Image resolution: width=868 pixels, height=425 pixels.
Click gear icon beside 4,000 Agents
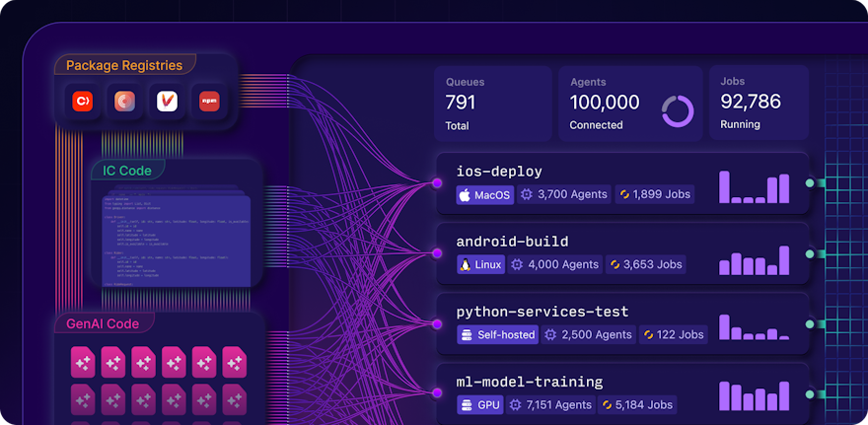coord(517,264)
